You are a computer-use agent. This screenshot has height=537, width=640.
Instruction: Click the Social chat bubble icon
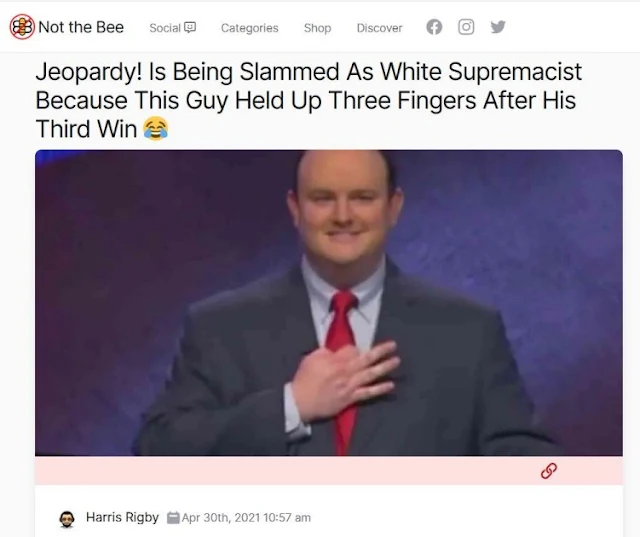pyautogui.click(x=190, y=27)
